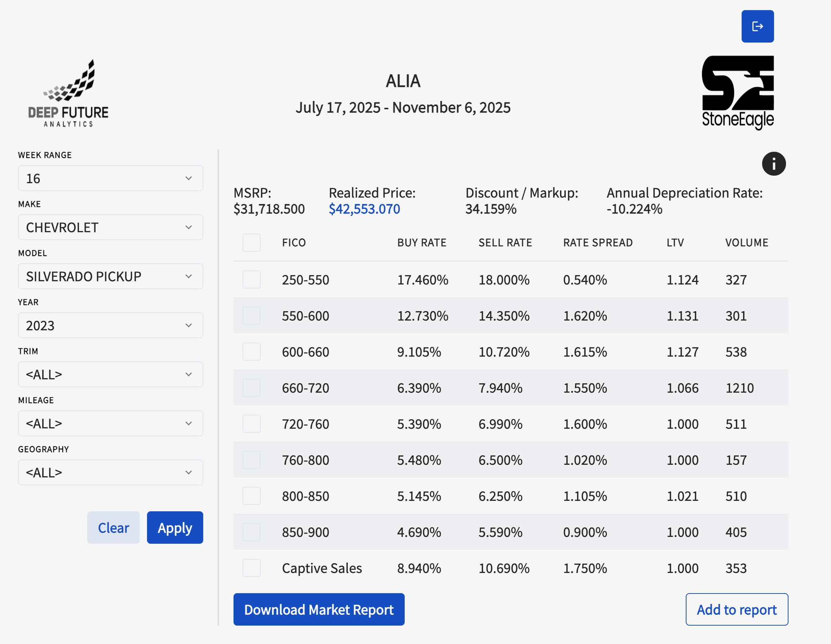Screen dimensions: 831x644
Task: Click the blue logout icon button
Action: click(x=757, y=26)
